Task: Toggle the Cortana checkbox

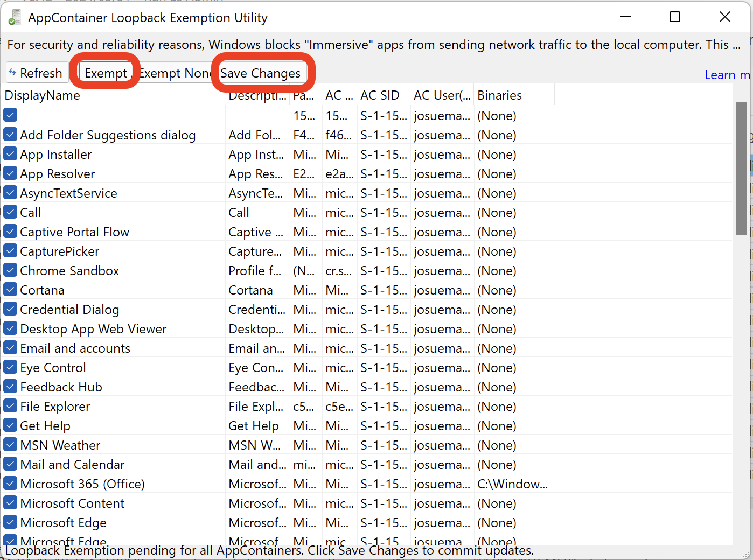Action: [x=10, y=290]
